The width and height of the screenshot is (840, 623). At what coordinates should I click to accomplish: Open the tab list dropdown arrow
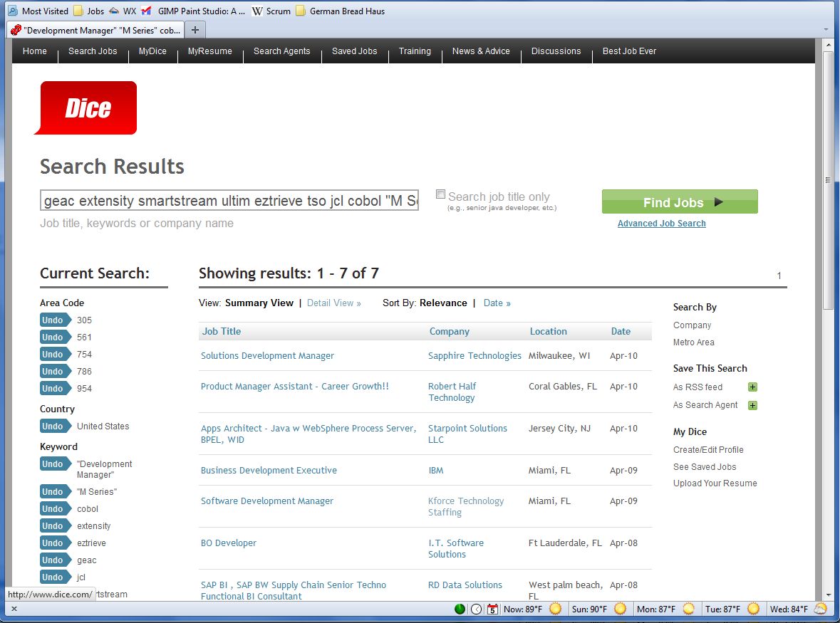[826, 30]
